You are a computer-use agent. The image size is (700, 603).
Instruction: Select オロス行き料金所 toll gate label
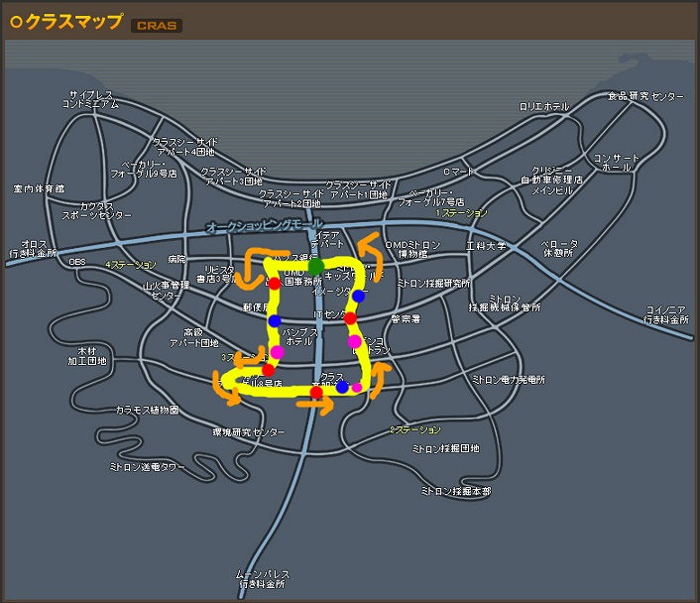(33, 248)
